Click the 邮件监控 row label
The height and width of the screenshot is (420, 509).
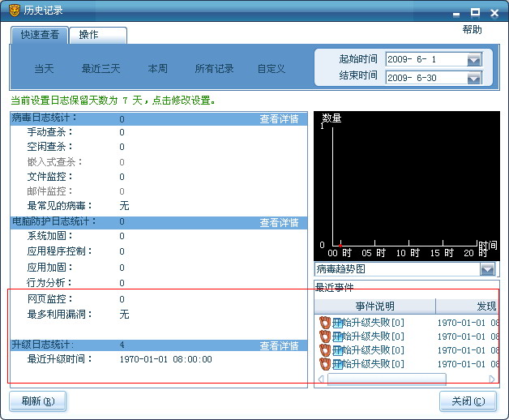[49, 191]
